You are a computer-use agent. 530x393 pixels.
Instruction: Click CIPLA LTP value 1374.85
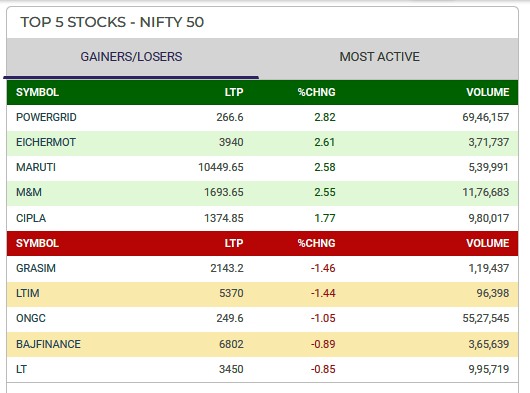[x=224, y=218]
